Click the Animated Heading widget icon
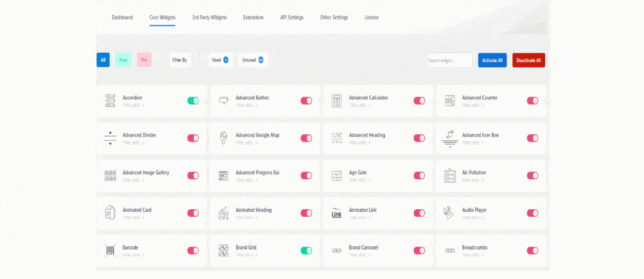Image resolution: width=644 pixels, height=279 pixels. click(x=223, y=213)
